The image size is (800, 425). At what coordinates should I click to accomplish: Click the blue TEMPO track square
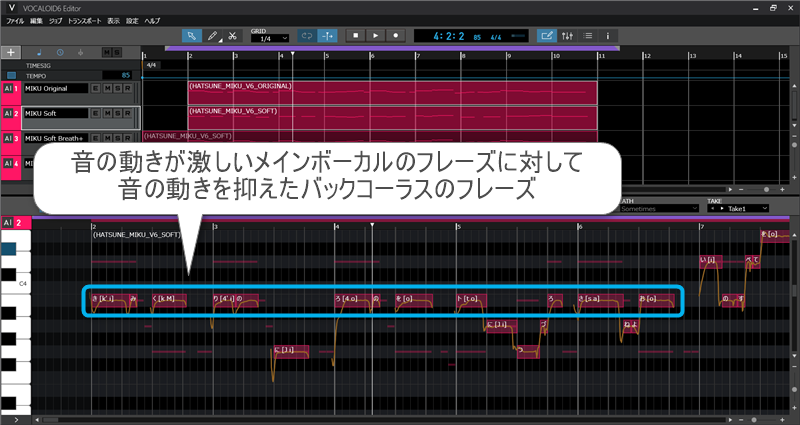coord(11,76)
